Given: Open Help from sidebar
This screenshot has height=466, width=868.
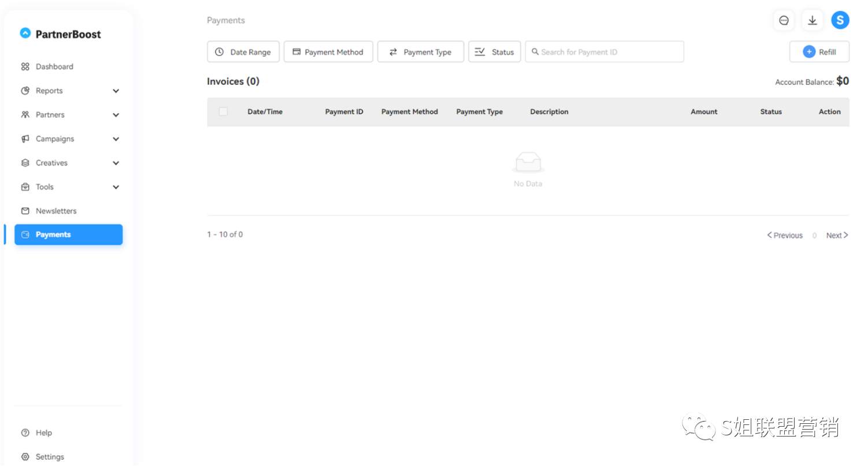Looking at the screenshot, I should pos(44,433).
